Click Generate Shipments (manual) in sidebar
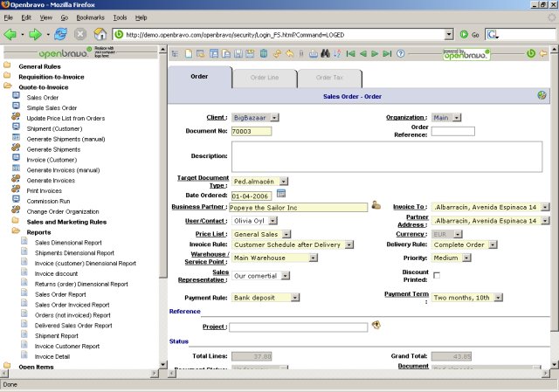 [x=66, y=139]
